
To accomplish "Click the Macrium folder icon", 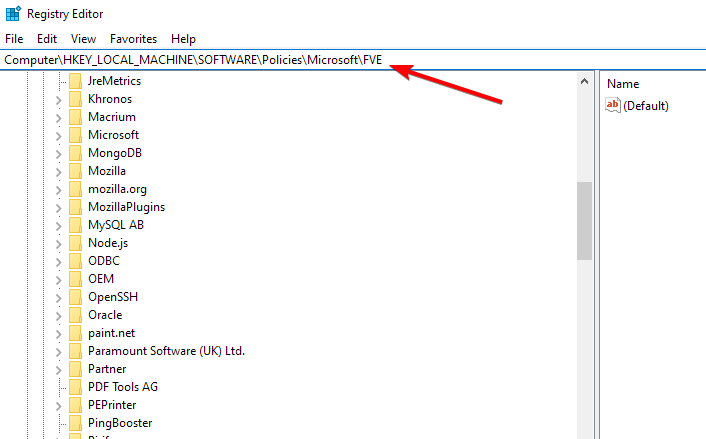I will click(x=76, y=117).
